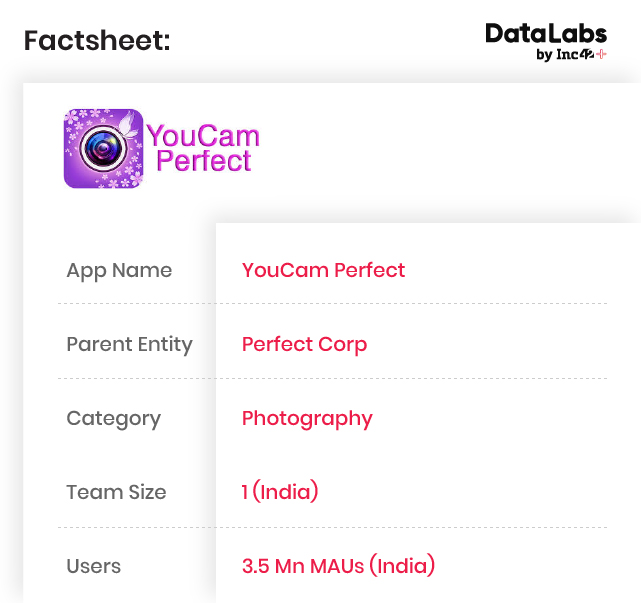
Task: Click the pink plus symbol beside Inc42
Action: coord(601,54)
